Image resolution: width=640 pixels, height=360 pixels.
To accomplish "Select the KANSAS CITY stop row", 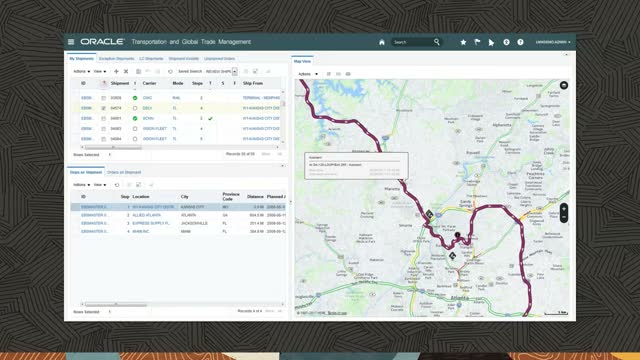I will click(178, 207).
